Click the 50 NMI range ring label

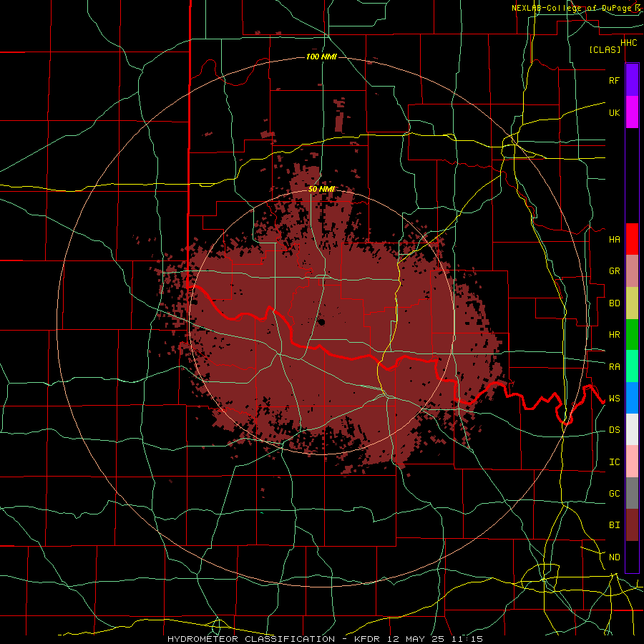click(321, 189)
